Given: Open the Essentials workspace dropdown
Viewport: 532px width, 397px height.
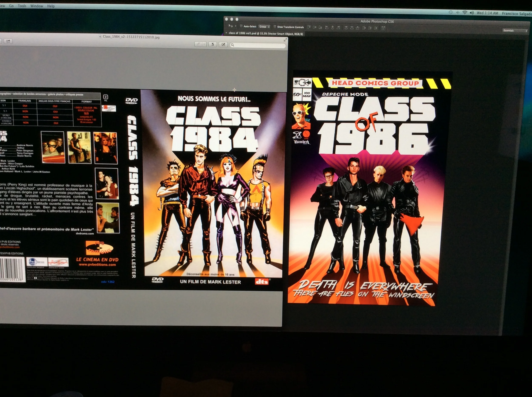Looking at the screenshot, I should pyautogui.click(x=515, y=31).
